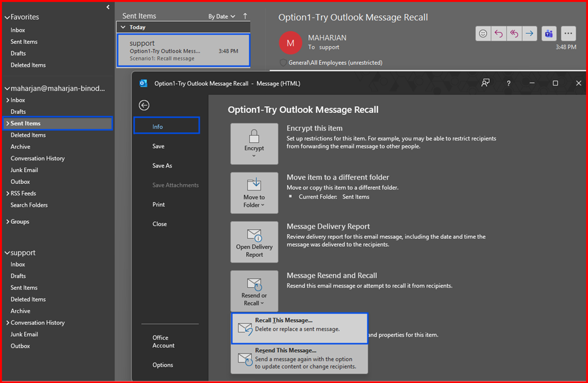Select the support email in Sent Items list
588x383 pixels.
(183, 51)
